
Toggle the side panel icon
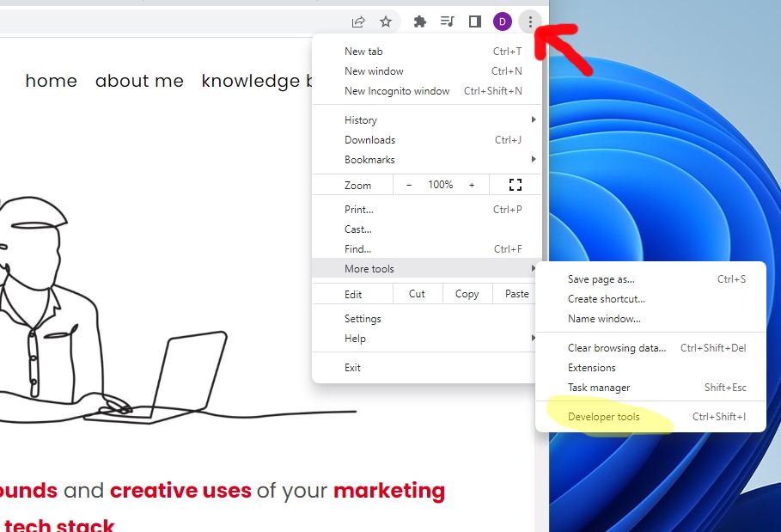tap(474, 21)
